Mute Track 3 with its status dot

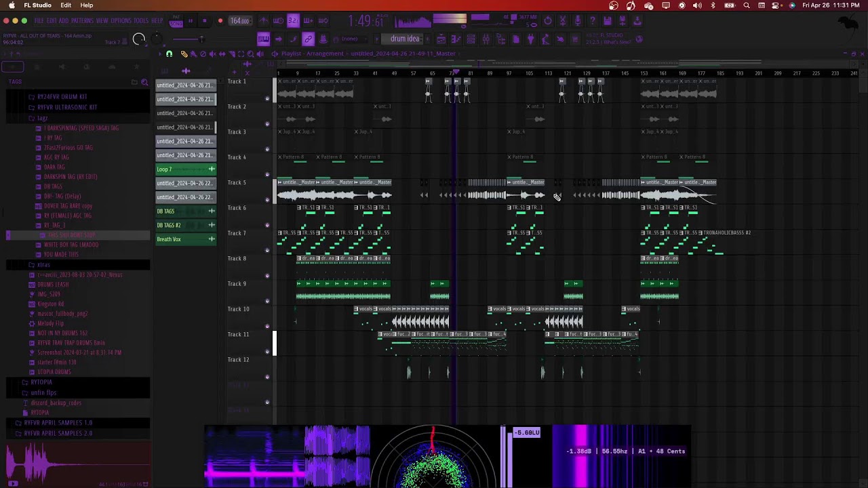pyautogui.click(x=267, y=149)
